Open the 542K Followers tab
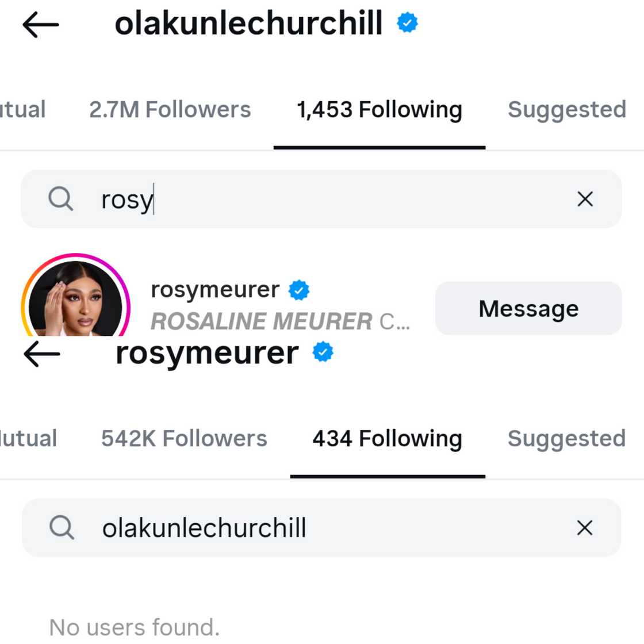Viewport: 644px width, 644px height. click(x=183, y=439)
